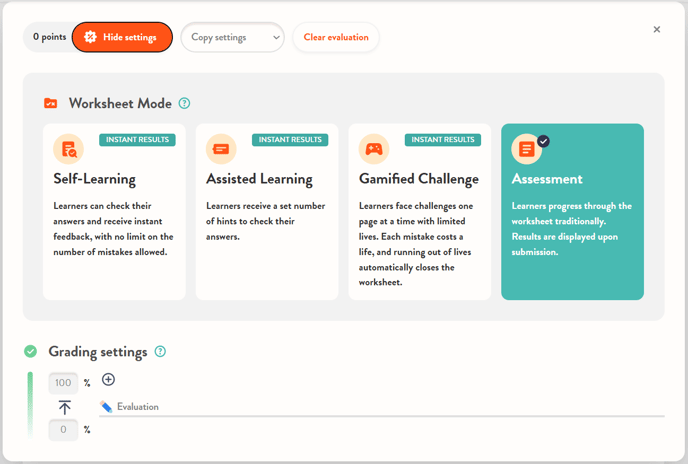Toggle the Grading settings green checkmark
The image size is (688, 464).
point(31,351)
